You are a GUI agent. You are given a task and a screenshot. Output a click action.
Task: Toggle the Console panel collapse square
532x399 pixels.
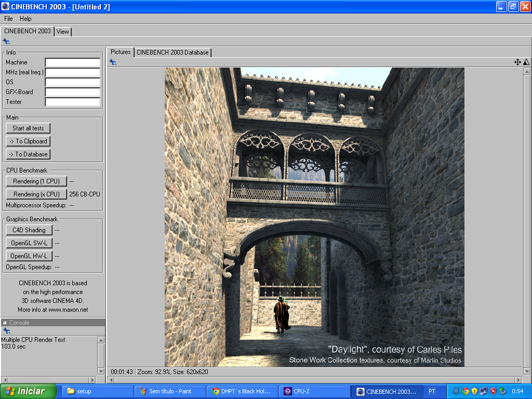pyautogui.click(x=5, y=323)
